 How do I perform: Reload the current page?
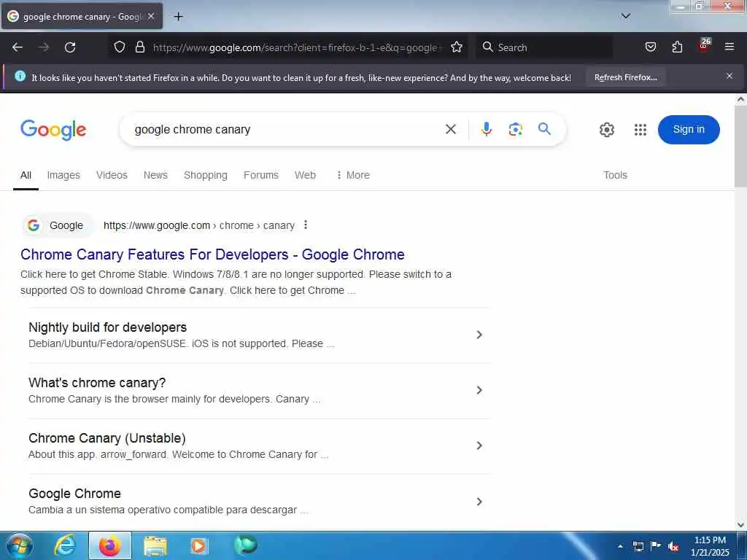(x=70, y=47)
